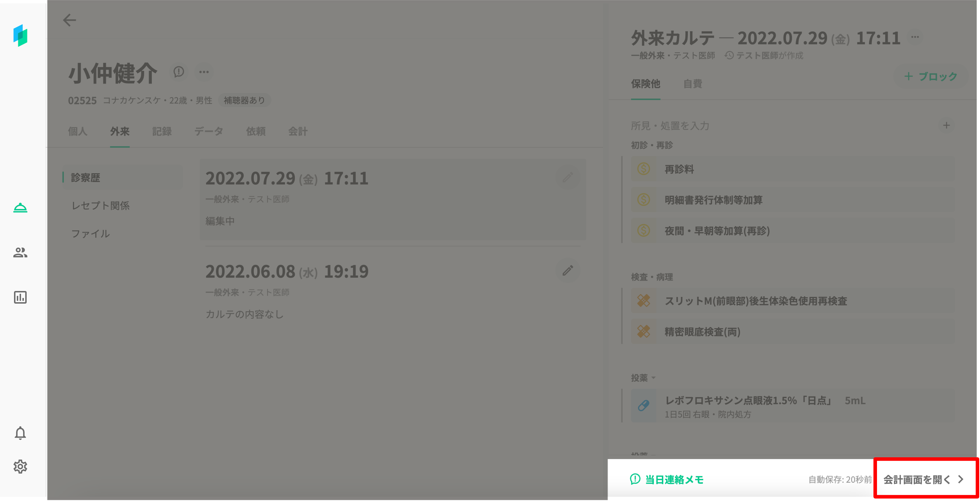The width and height of the screenshot is (980, 501).
Task: Switch to the 自費 tab
Action: pos(692,84)
